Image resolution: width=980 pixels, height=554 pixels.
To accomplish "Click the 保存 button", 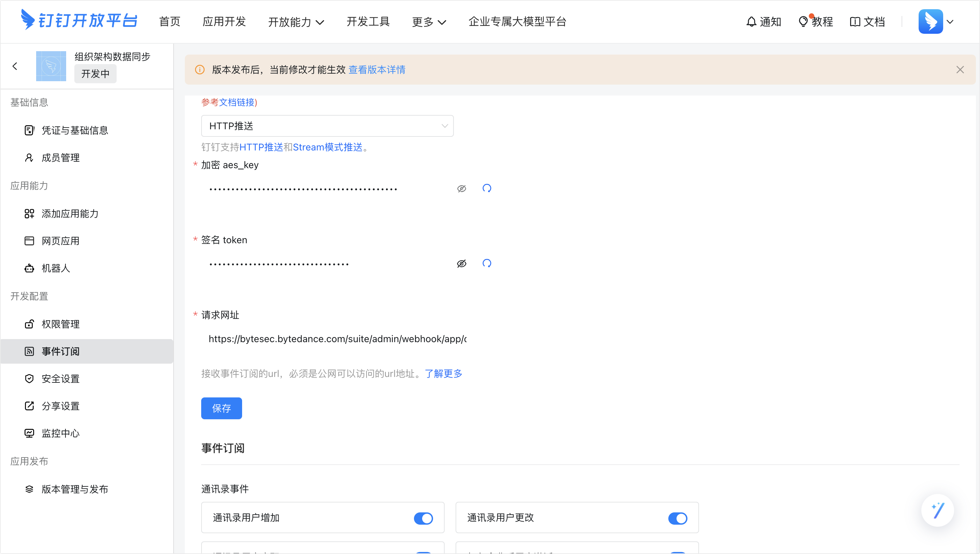I will [x=221, y=408].
